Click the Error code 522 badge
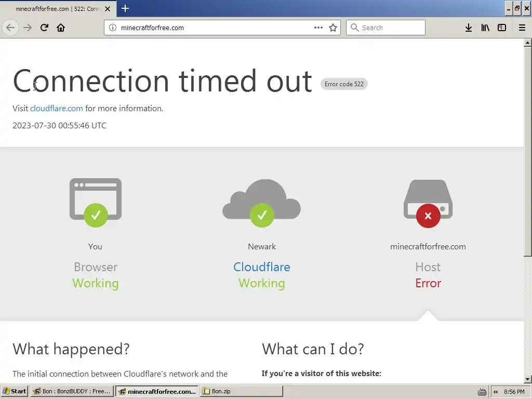Viewport: 532px width, 399px height. tap(344, 84)
